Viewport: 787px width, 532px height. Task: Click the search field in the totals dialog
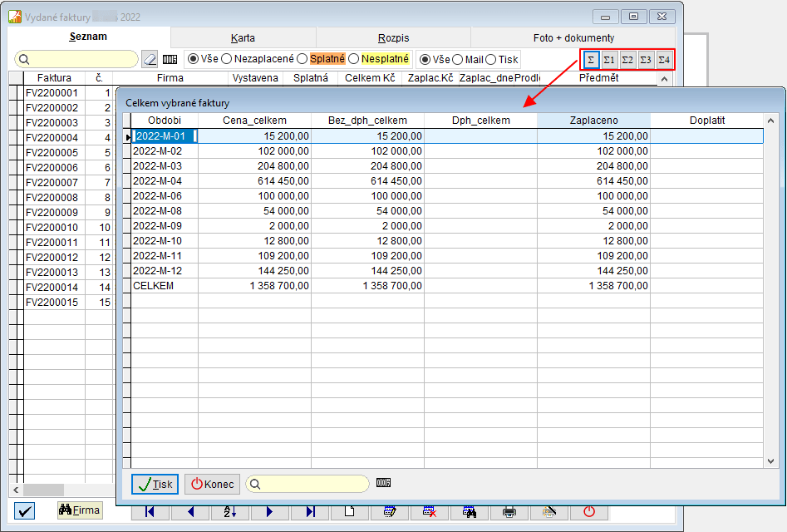pyautogui.click(x=307, y=484)
